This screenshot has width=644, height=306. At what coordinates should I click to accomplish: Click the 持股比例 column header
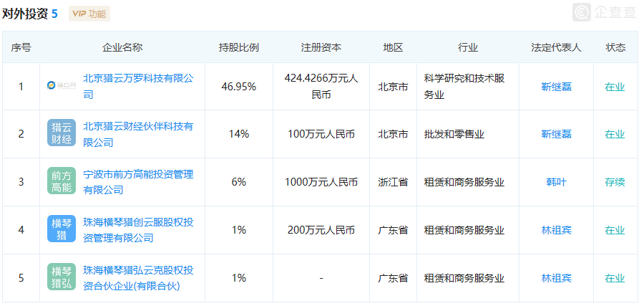(x=238, y=47)
